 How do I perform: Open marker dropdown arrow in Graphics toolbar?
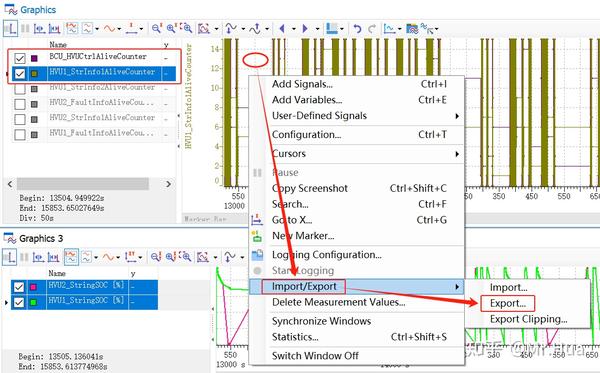[141, 29]
